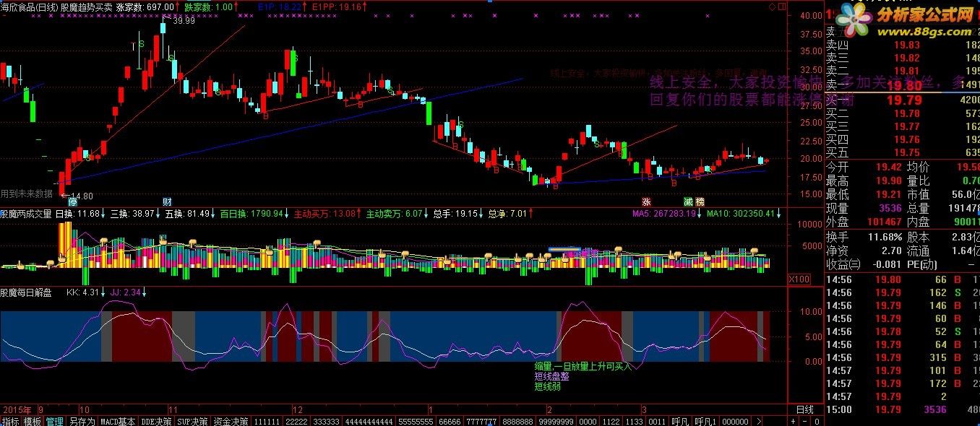Screen dimensions: 980x426
Task: Click the 买三 price 19.77
Action: pos(906,126)
